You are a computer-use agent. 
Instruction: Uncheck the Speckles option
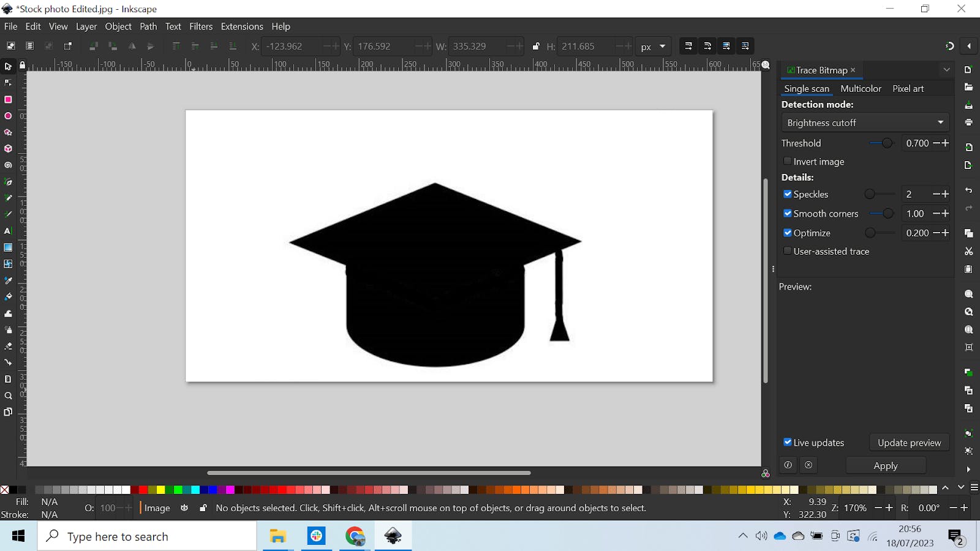788,194
